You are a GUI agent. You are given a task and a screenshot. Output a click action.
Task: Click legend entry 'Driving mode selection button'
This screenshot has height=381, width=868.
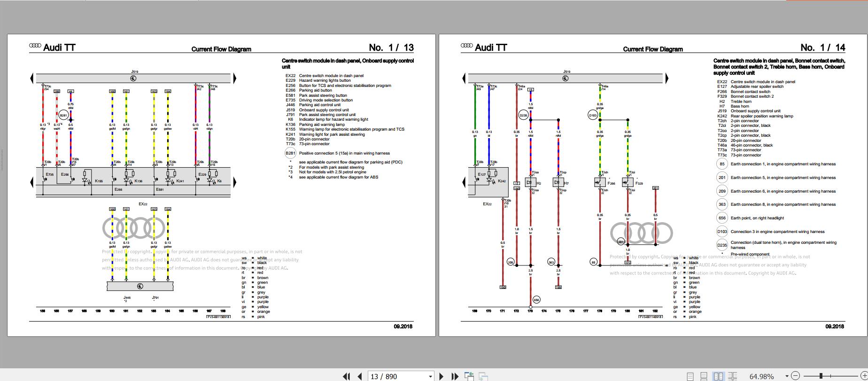(x=326, y=100)
